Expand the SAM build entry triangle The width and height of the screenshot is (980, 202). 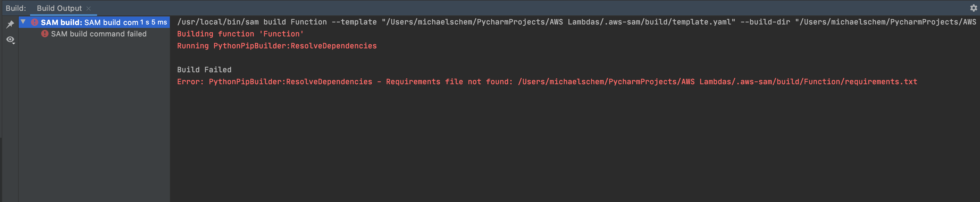24,22
